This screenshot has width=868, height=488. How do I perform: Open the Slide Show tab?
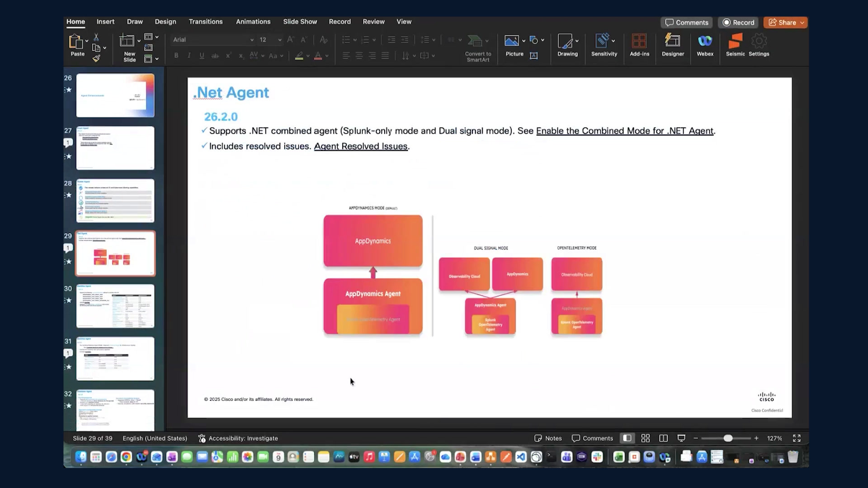click(300, 22)
